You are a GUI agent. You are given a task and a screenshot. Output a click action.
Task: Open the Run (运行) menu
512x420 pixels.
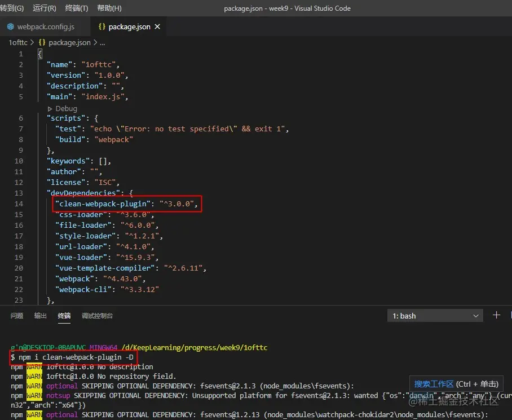click(x=45, y=8)
